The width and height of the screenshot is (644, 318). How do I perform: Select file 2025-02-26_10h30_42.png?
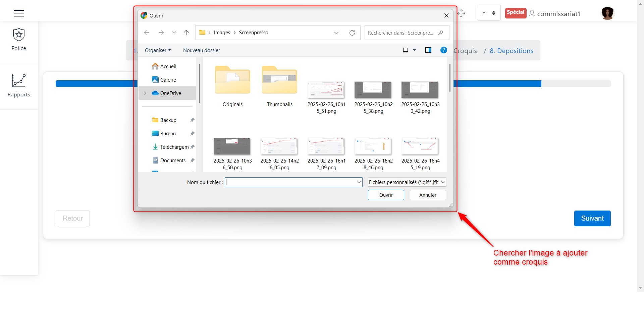point(420,97)
